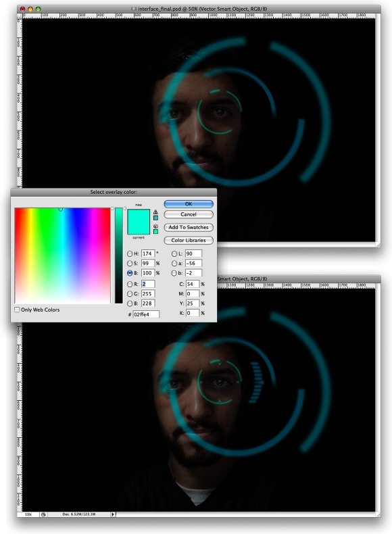
Task: Open Color Libraries
Action: pos(189,240)
